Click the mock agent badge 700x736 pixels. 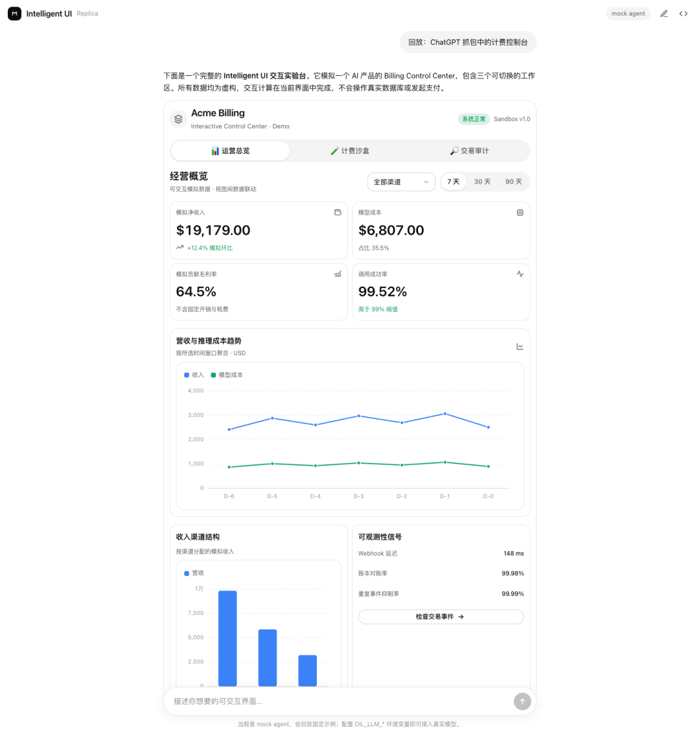(x=628, y=14)
